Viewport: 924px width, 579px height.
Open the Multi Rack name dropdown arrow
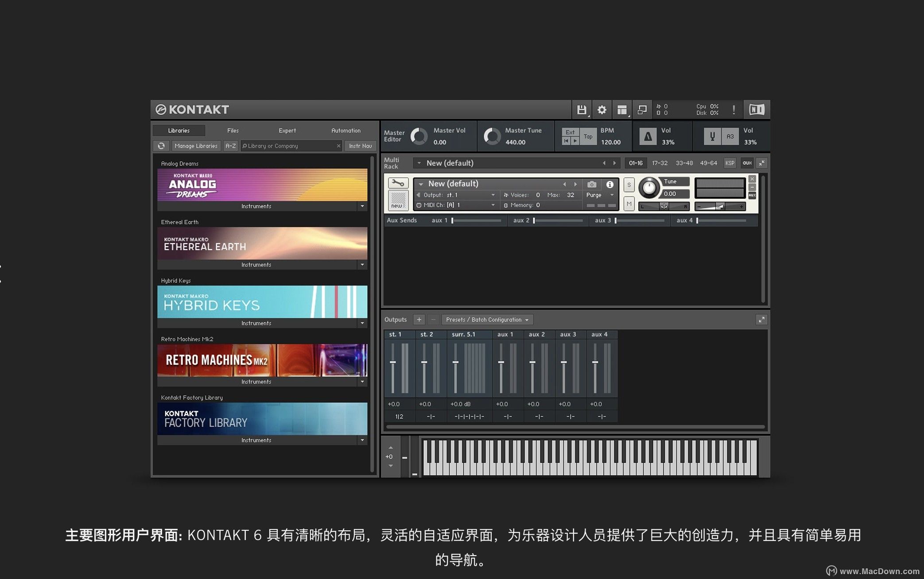point(419,163)
